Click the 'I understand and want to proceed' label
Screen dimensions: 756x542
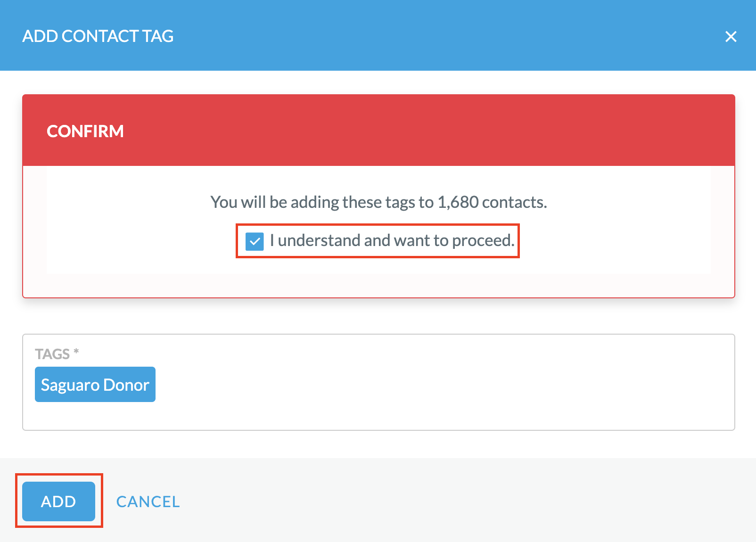point(392,240)
